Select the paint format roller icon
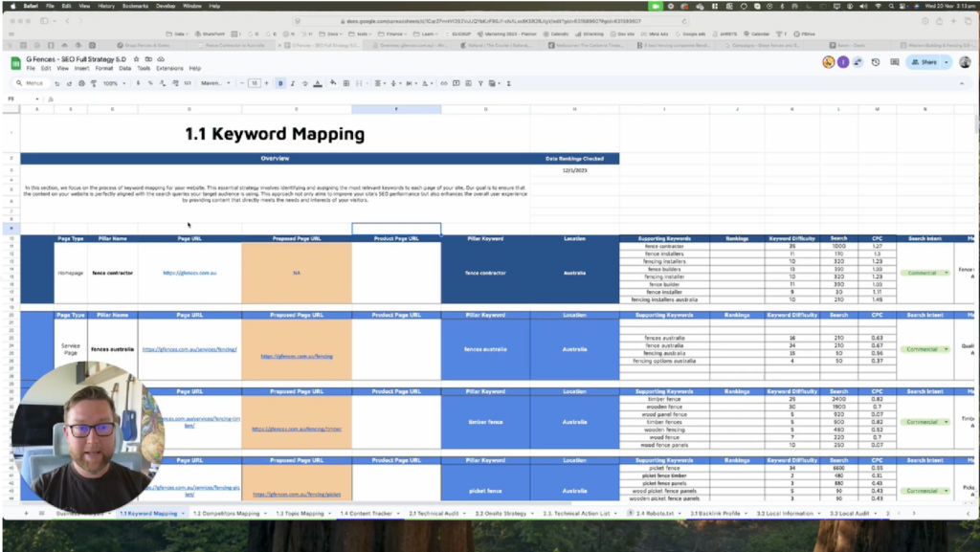The image size is (980, 552). 93,83
